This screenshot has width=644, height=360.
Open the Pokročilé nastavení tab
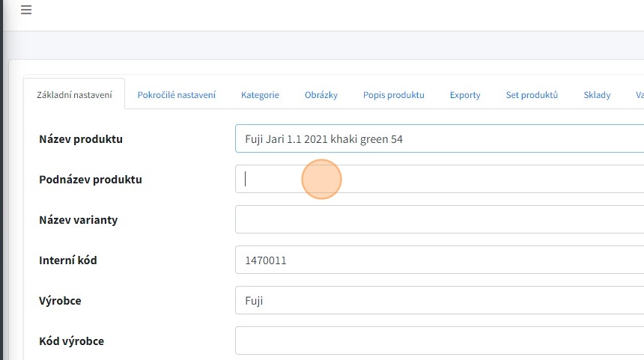pos(177,95)
